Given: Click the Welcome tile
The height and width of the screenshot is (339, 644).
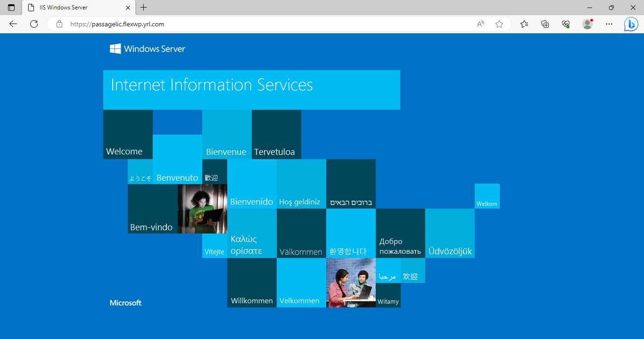Looking at the screenshot, I should point(128,134).
